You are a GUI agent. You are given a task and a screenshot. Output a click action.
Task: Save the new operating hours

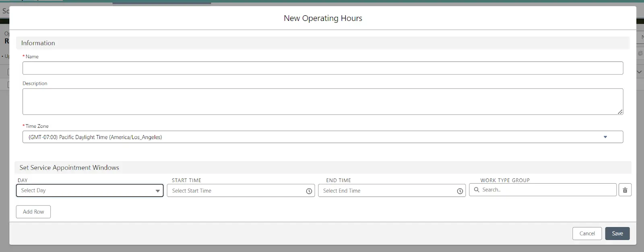617,234
